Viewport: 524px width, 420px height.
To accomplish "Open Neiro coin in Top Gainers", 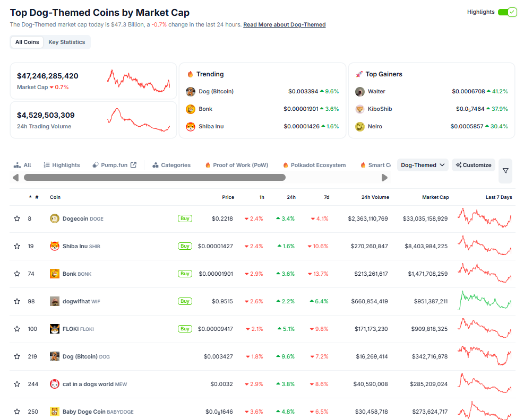I will coord(375,127).
